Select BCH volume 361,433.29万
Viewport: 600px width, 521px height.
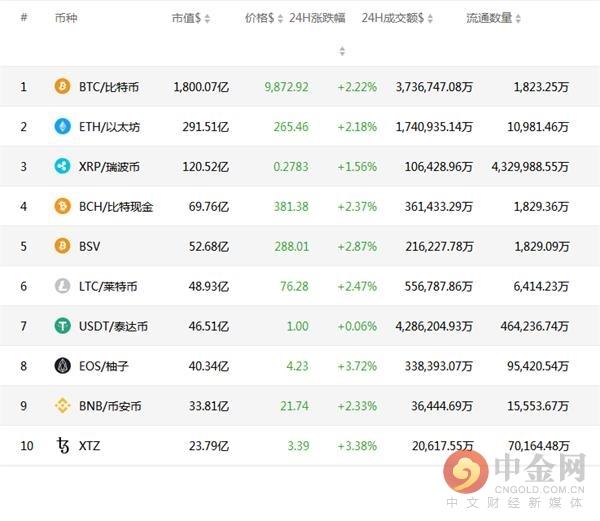coord(439,207)
